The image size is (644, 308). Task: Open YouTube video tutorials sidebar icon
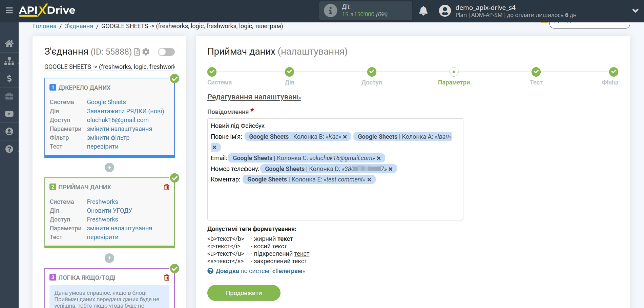tap(9, 114)
